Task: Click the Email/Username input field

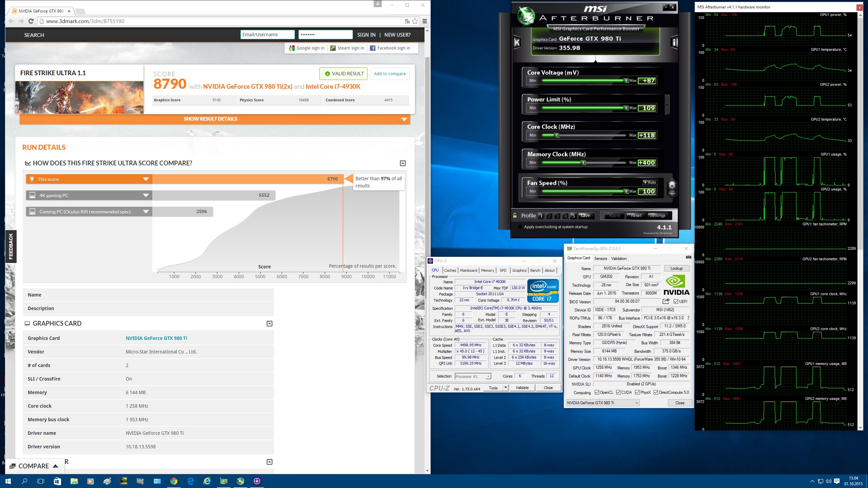Action: tap(268, 35)
